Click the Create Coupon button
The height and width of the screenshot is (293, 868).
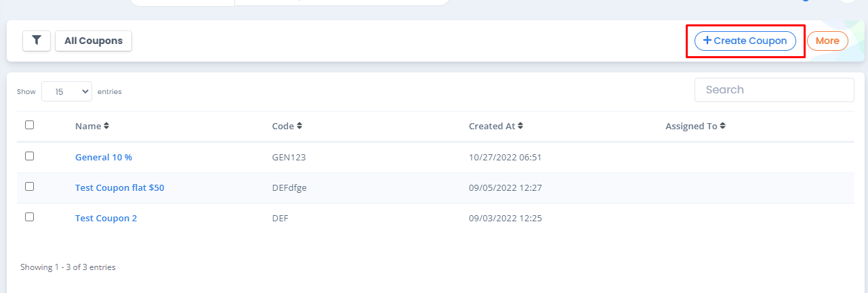click(745, 41)
